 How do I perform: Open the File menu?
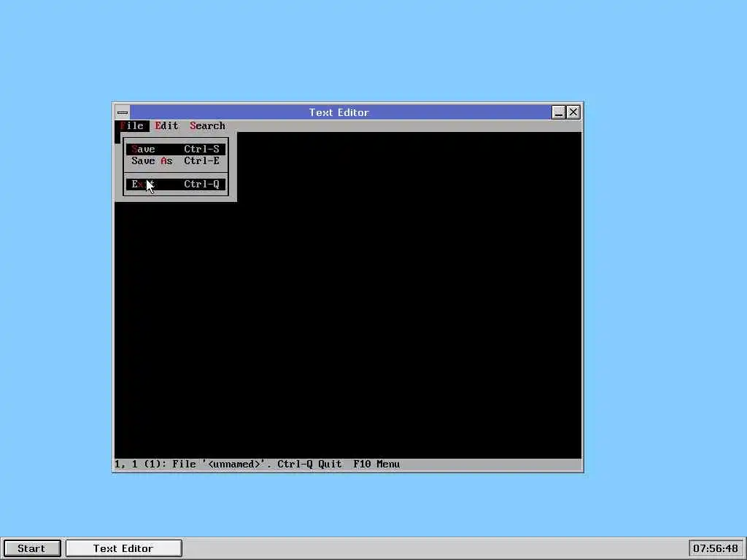click(x=132, y=125)
